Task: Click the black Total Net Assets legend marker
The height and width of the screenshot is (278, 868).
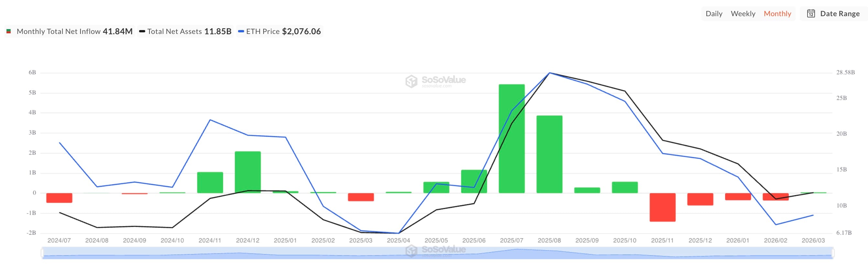Action: pos(142,31)
